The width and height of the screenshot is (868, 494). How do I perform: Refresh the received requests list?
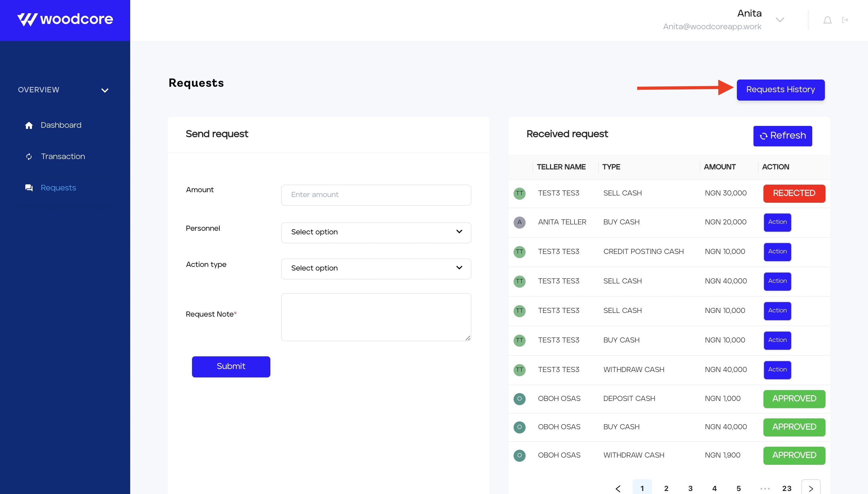[782, 136]
